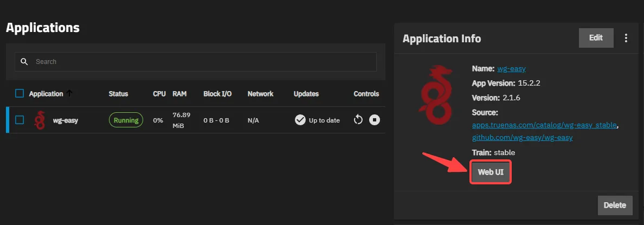Click the 0 B - 0 B block I/O value

tap(216, 120)
